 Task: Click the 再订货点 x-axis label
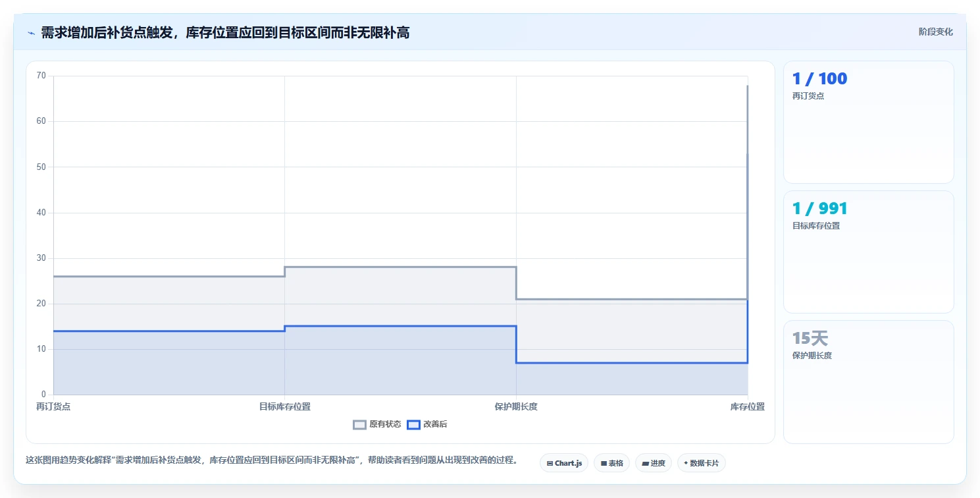point(53,406)
